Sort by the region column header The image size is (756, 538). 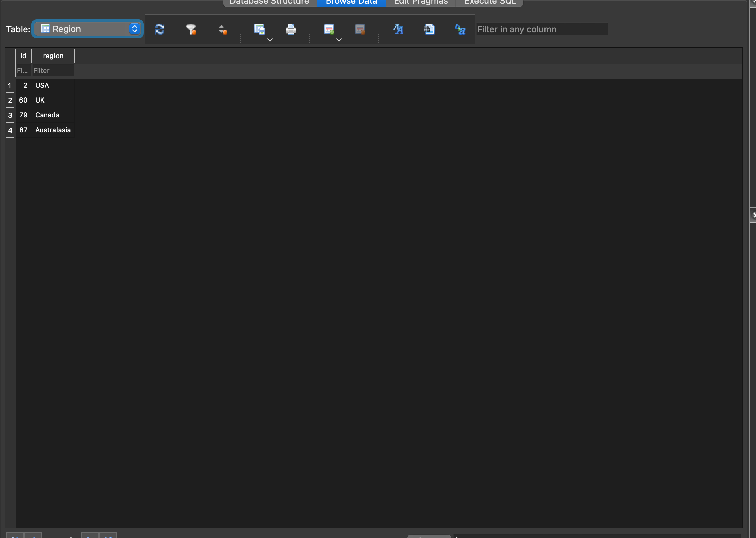pyautogui.click(x=53, y=56)
